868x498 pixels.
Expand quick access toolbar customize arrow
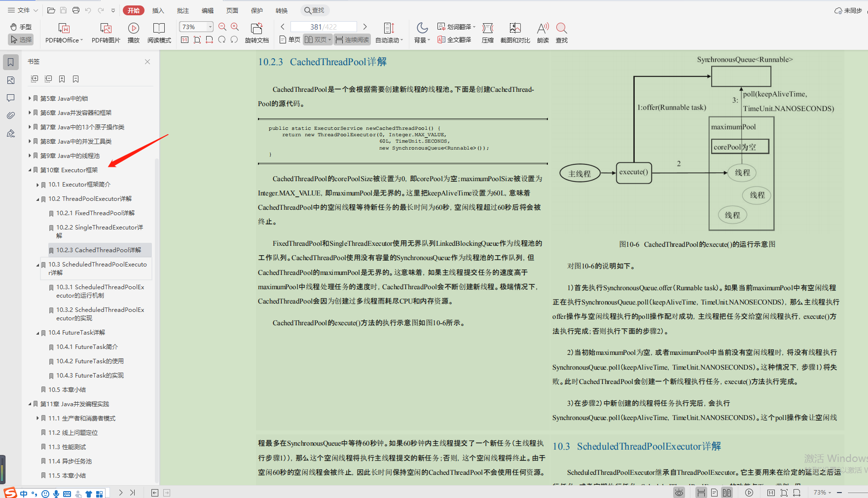pos(113,10)
